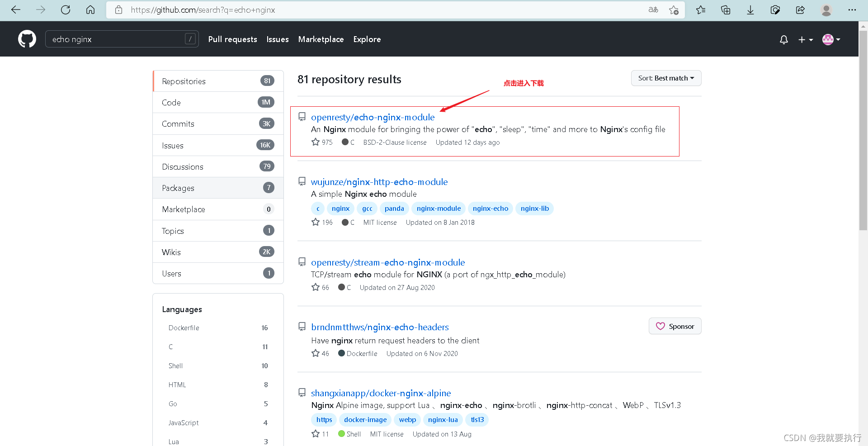This screenshot has width=868, height=446.
Task: Open openresty/echo-nginx-module repository
Action: (373, 117)
